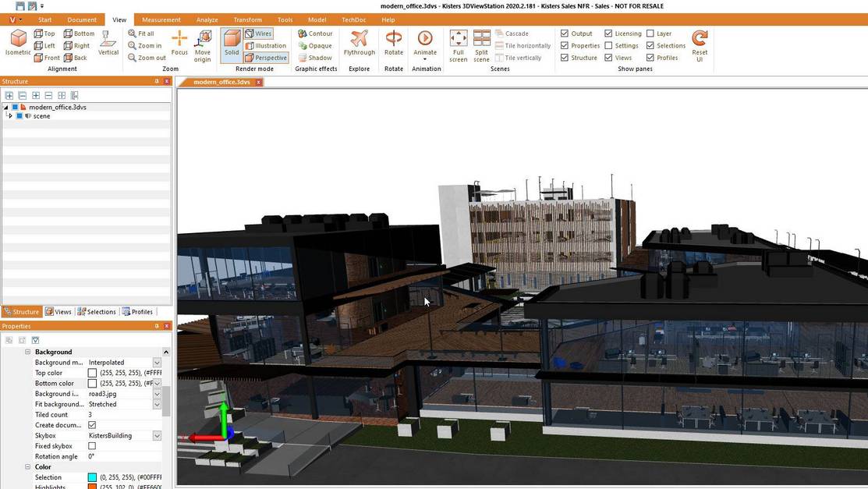The height and width of the screenshot is (489, 868).
Task: Align view to Bottom
Action: tap(80, 34)
